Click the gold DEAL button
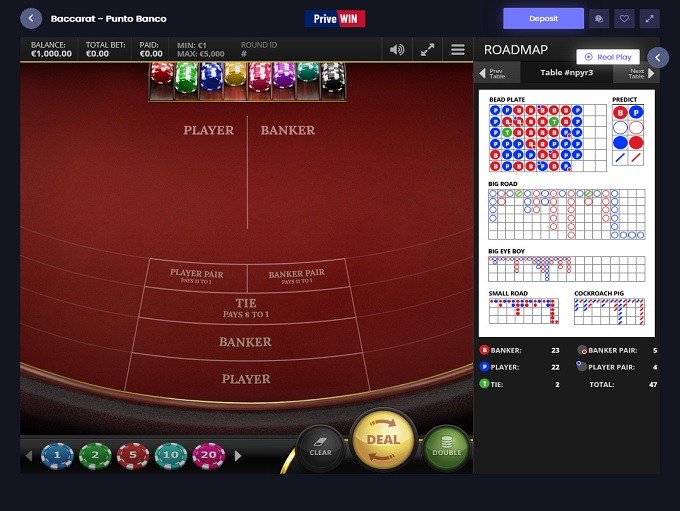The height and width of the screenshot is (511, 680). pos(383,440)
